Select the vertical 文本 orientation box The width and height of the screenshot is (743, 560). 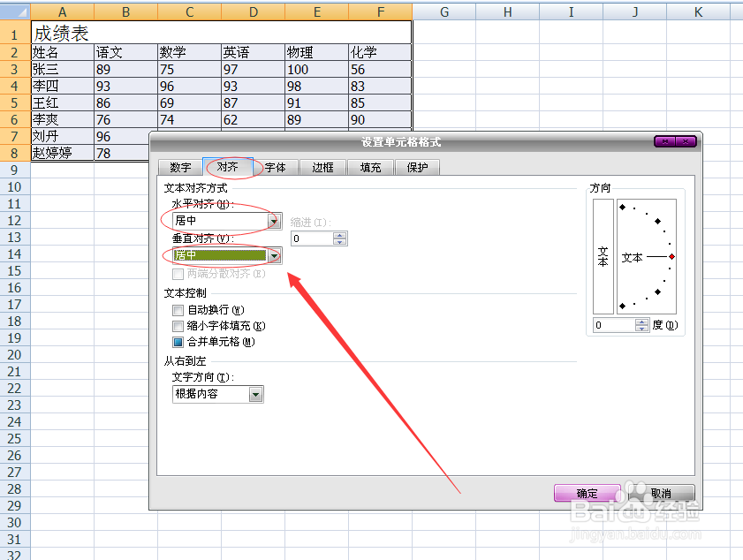(x=604, y=256)
